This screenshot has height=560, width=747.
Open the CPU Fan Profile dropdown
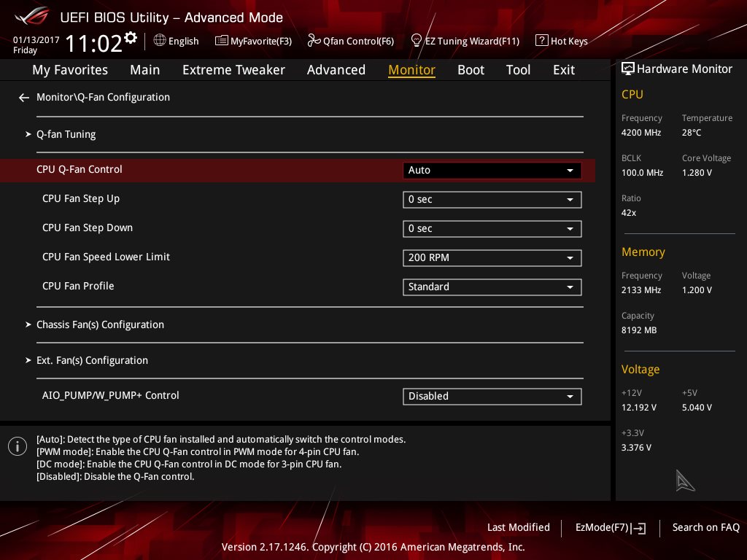click(492, 287)
